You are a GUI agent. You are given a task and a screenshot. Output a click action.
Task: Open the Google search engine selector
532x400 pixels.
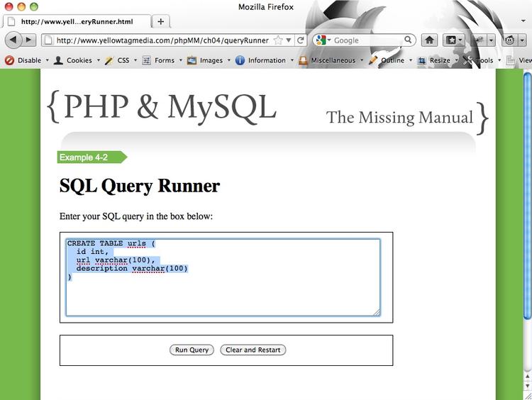[323, 40]
